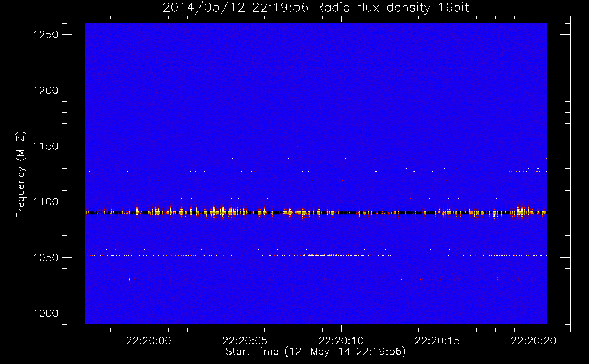Viewport: 589px width, 364px height.
Task: Click the 'Frequency (MHZ)' y-axis label
Action: [21, 175]
